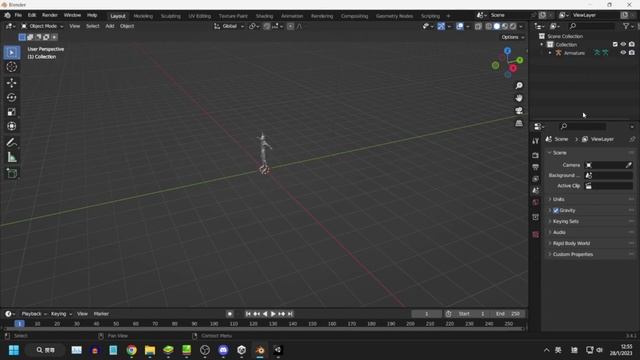
Task: Play the animation forward
Action: pos(273,314)
